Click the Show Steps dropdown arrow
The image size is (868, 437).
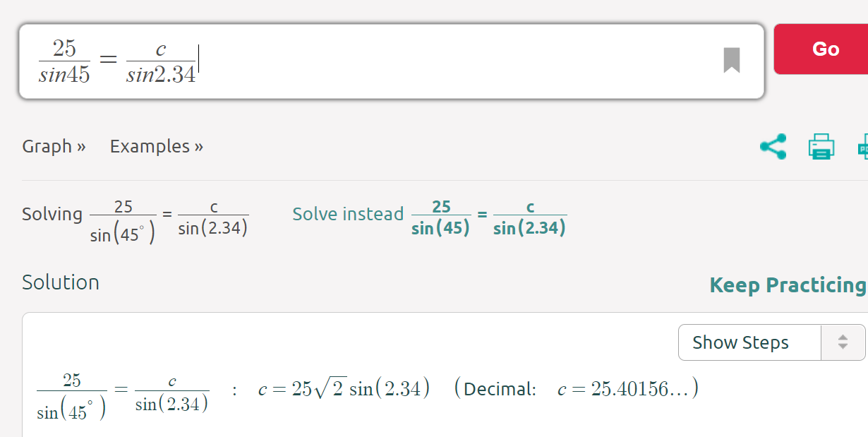pos(843,342)
